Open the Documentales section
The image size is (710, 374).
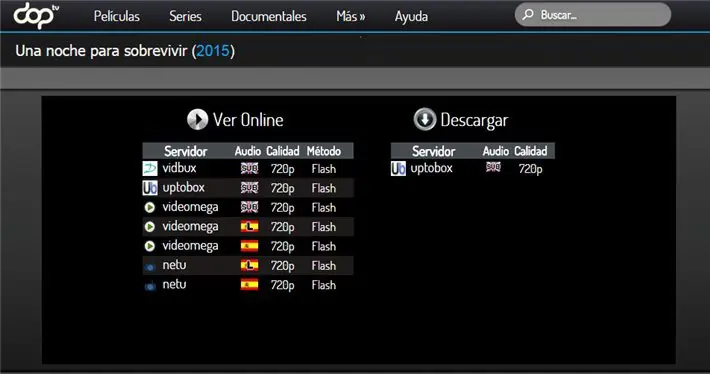coord(269,16)
